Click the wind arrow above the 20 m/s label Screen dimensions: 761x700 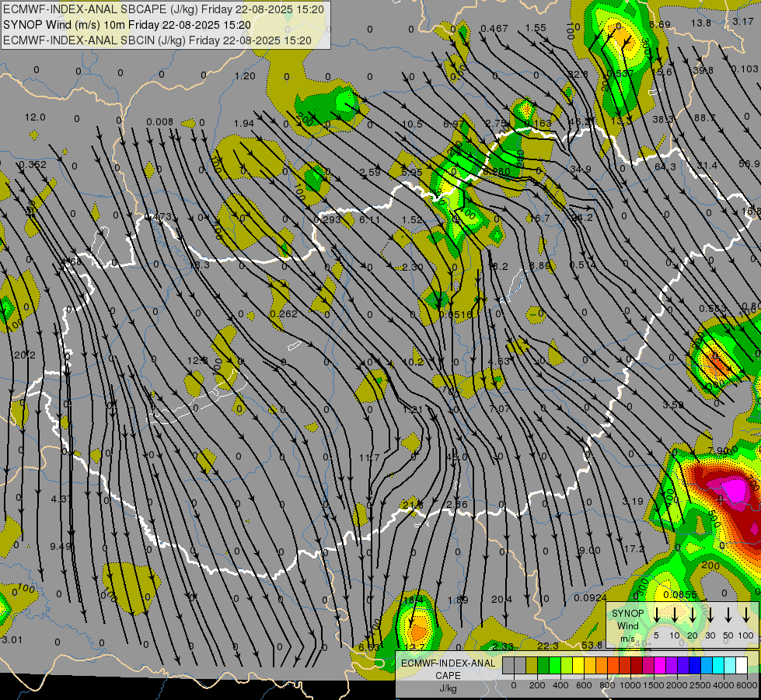point(692,615)
